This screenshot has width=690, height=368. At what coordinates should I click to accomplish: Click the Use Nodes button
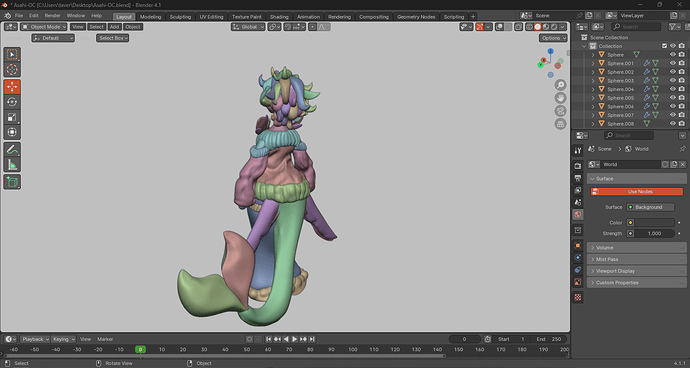(637, 191)
